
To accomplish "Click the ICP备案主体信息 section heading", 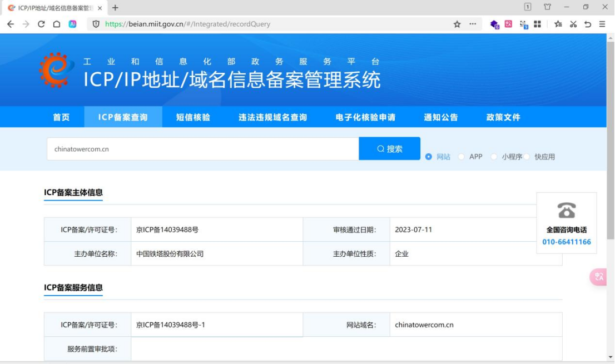I will click(x=73, y=192).
